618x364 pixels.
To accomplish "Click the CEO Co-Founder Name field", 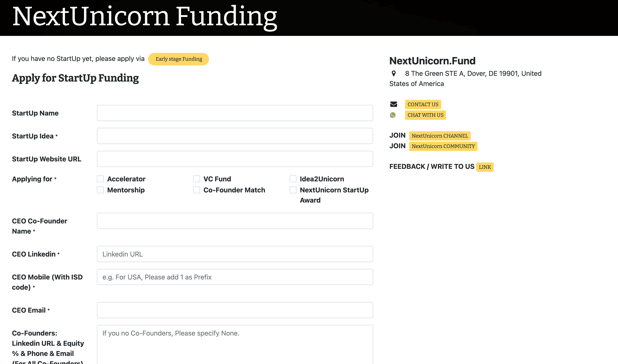I will (235, 221).
